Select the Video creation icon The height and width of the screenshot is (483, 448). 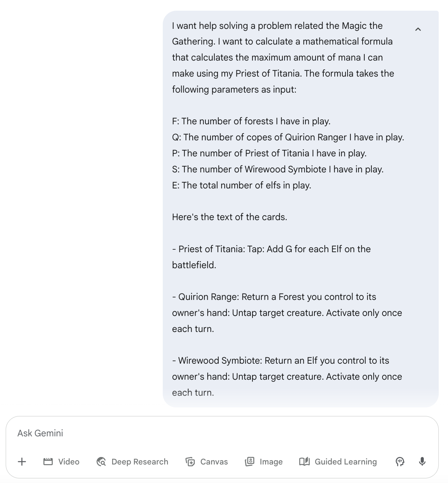[x=49, y=462]
